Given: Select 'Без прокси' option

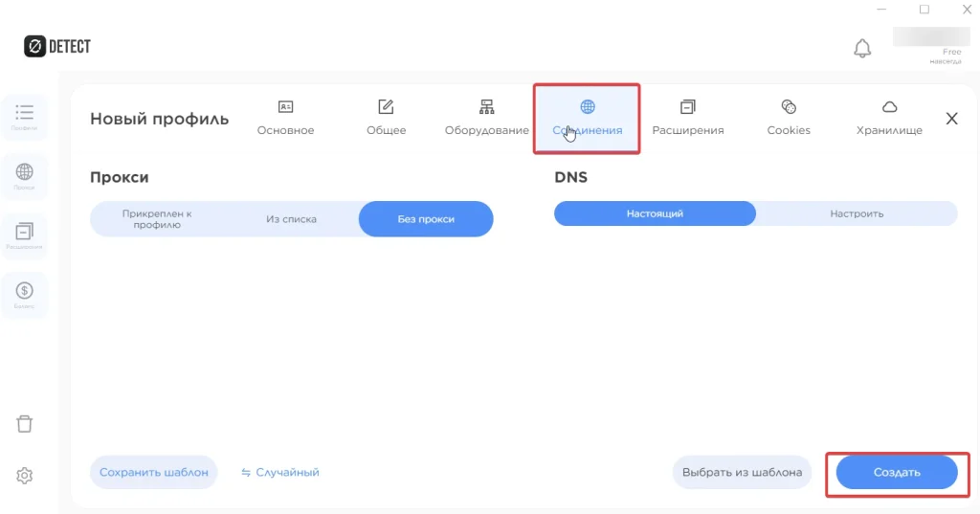Looking at the screenshot, I should pyautogui.click(x=426, y=219).
